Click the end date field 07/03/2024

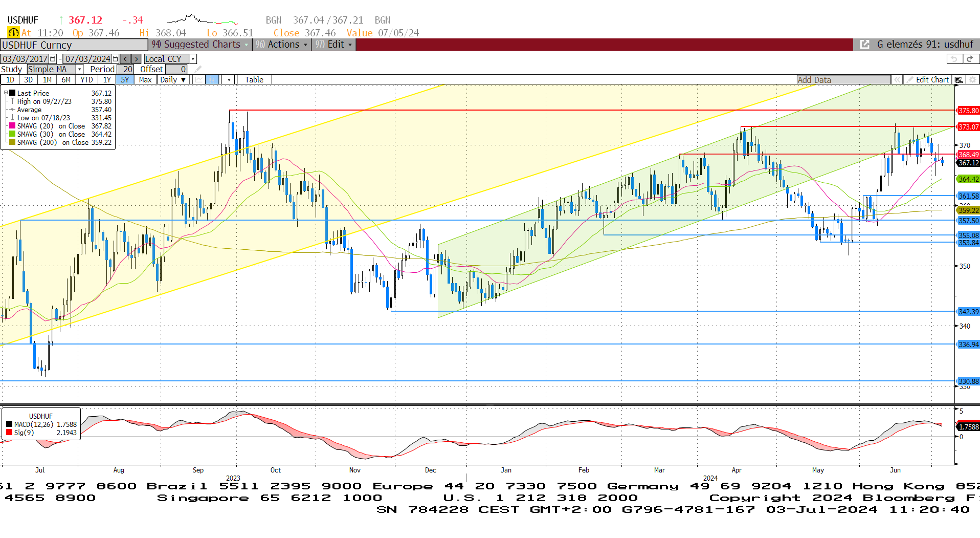point(87,59)
